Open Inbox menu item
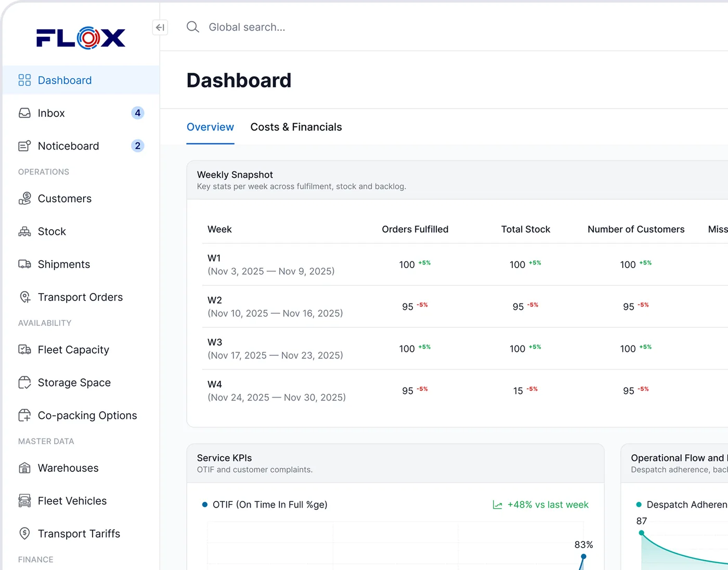This screenshot has height=570, width=728. tap(81, 113)
